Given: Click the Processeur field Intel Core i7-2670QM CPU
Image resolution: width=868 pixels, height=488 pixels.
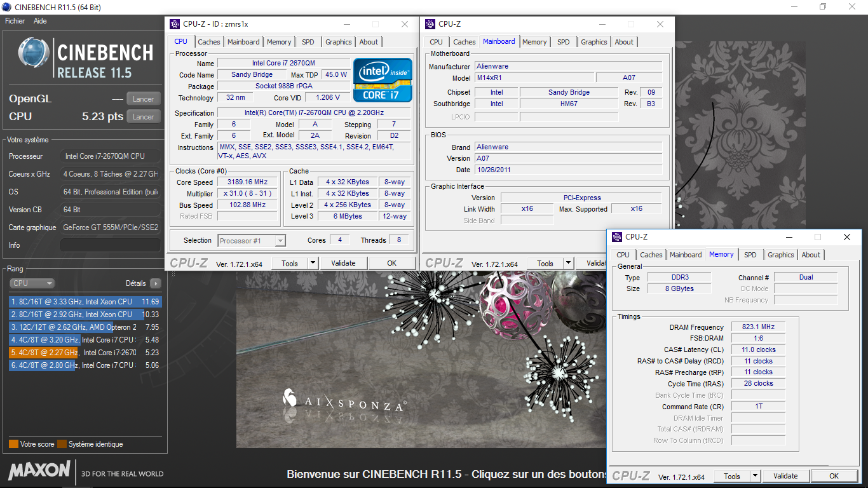Looking at the screenshot, I should tap(111, 156).
